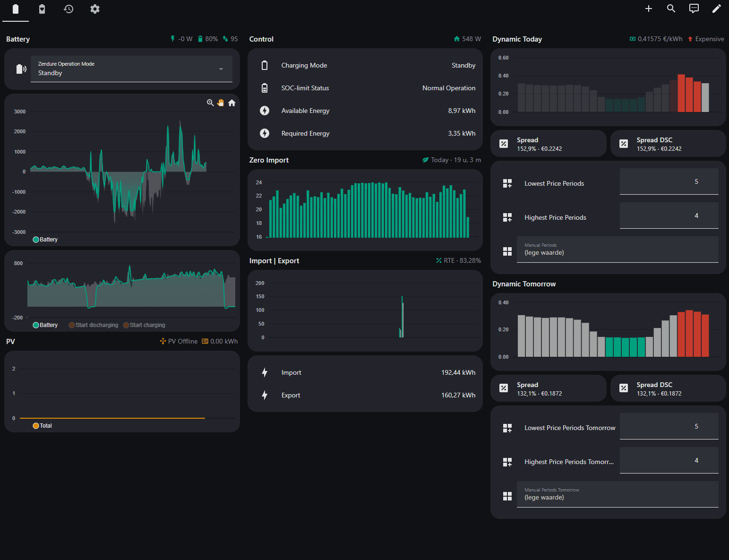Toggle the Start discharging legend series

tap(94, 325)
